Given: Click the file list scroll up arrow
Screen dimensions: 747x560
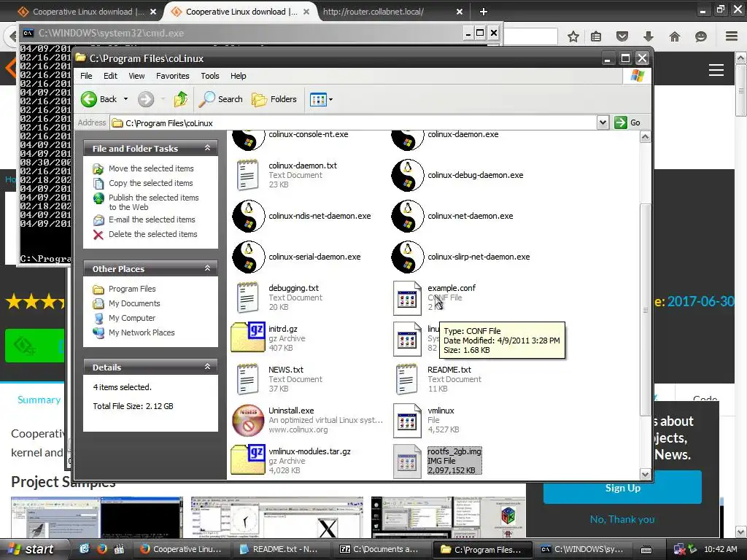Looking at the screenshot, I should (x=645, y=137).
